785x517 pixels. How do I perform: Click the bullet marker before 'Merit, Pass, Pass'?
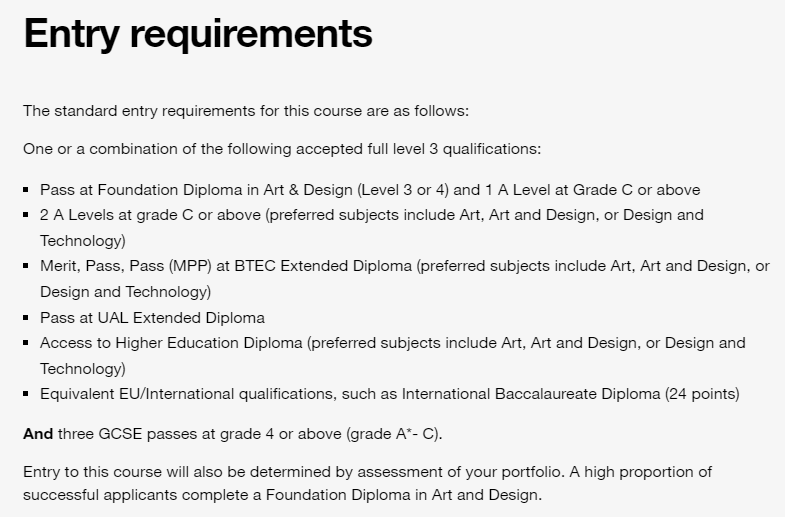tap(26, 266)
